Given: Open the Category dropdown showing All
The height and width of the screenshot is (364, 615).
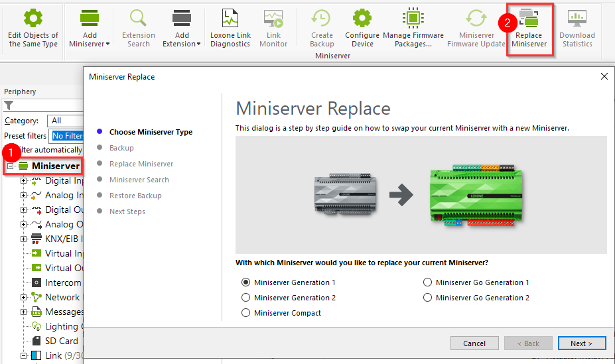Looking at the screenshot, I should point(65,121).
